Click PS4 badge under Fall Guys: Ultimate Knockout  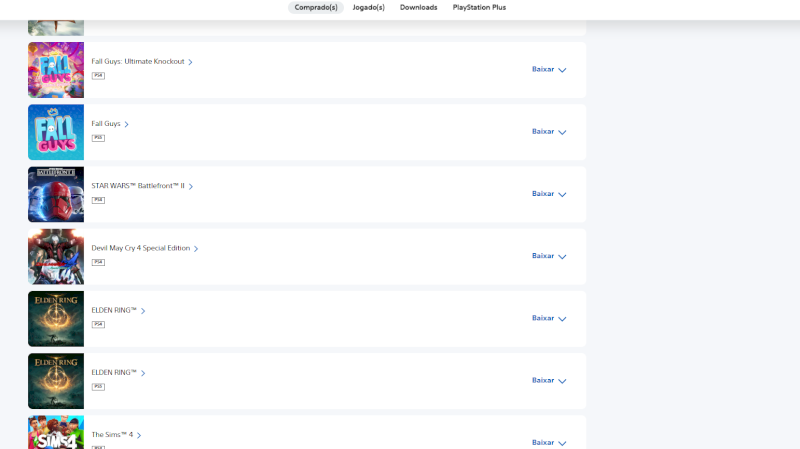click(x=98, y=76)
